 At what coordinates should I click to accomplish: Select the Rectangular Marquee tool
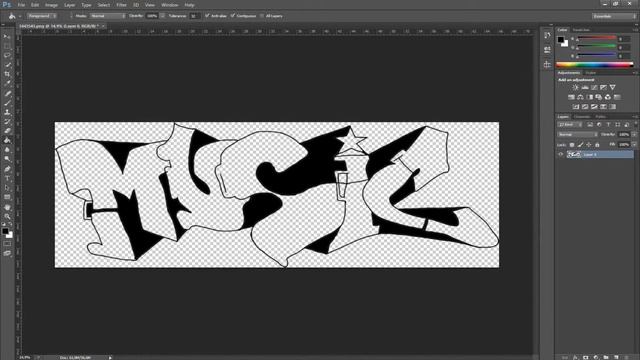coord(7,46)
